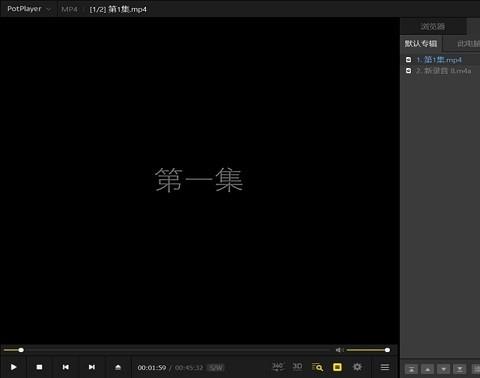Move playlist item down one position

point(444,369)
